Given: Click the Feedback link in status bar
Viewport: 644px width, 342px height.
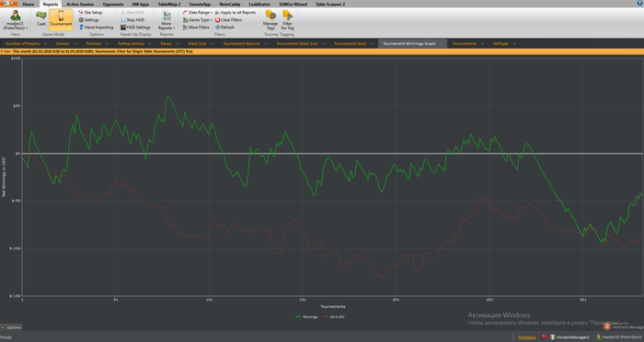Looking at the screenshot, I should 526,337.
